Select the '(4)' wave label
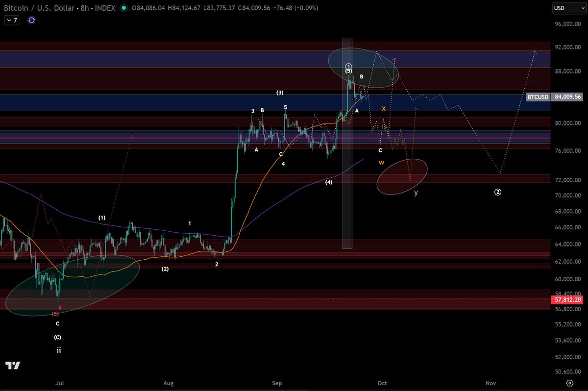The width and height of the screenshot is (588, 391). [x=329, y=182]
